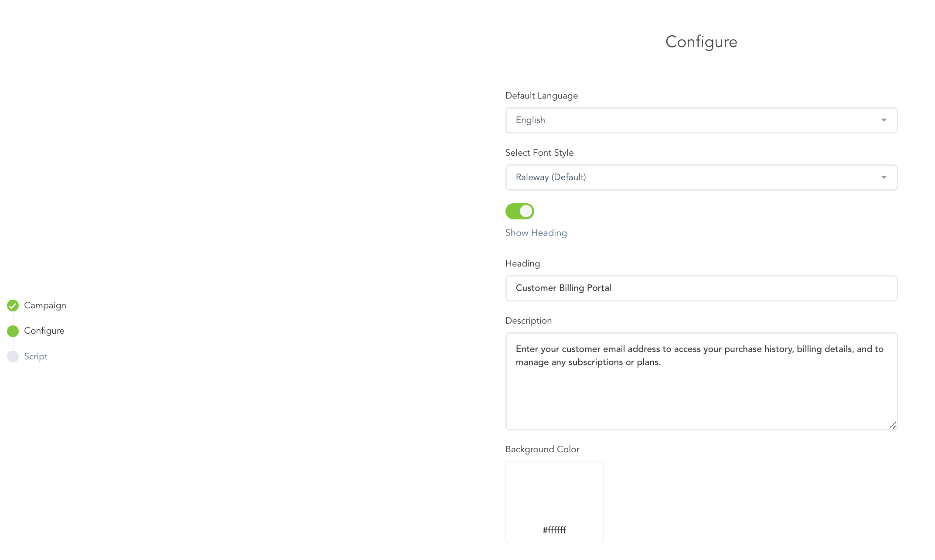This screenshot has width=935, height=560.
Task: Toggle the Show Heading switch off
Action: click(519, 212)
